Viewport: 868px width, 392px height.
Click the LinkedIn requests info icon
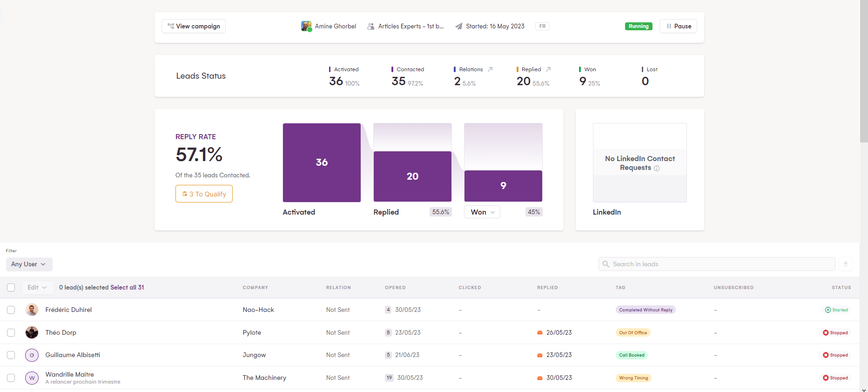click(x=657, y=168)
